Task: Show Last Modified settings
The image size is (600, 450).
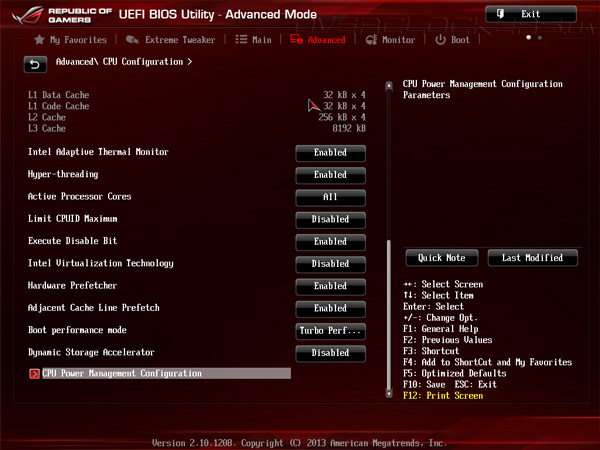Action: pos(532,258)
